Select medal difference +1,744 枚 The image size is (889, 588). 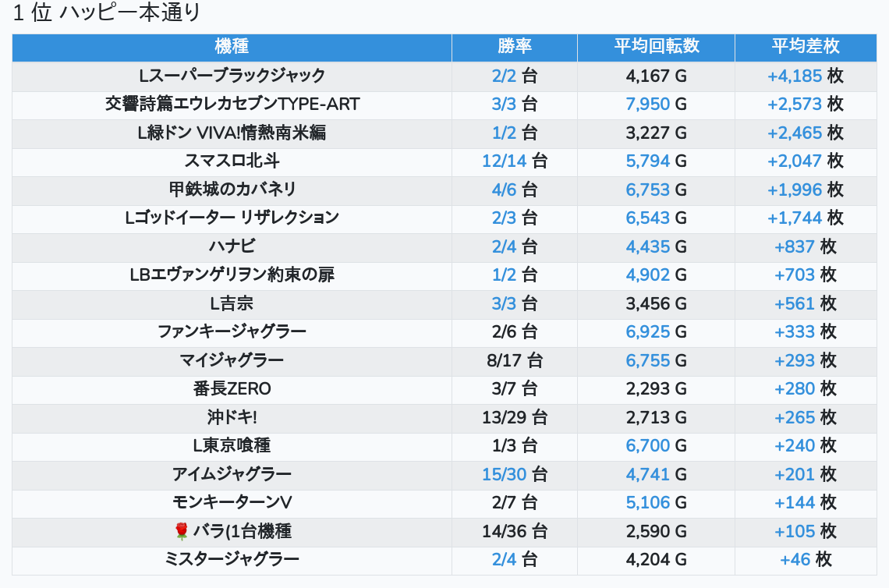(806, 218)
